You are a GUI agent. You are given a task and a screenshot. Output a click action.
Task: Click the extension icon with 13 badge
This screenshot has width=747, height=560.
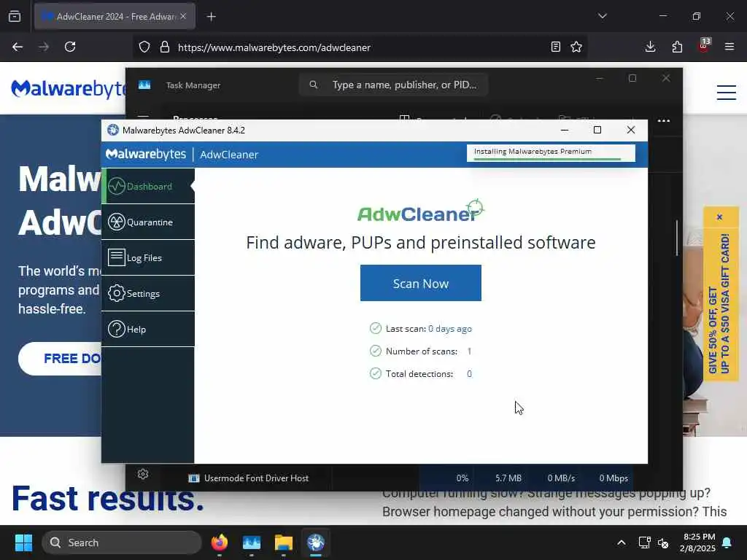[704, 46]
